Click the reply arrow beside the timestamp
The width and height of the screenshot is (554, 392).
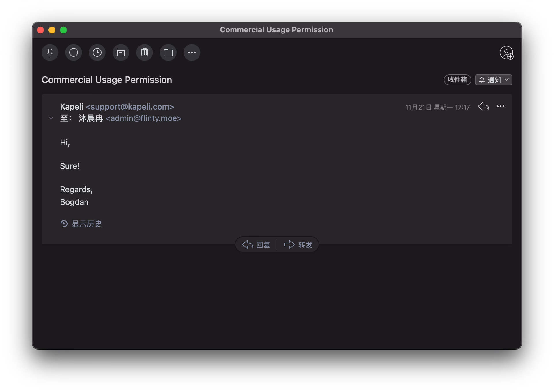click(x=483, y=107)
